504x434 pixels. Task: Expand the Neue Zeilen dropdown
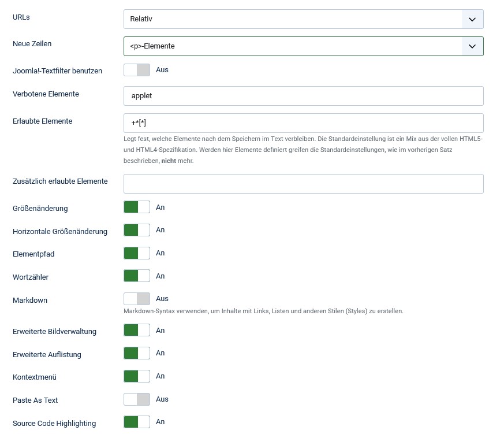pos(293,46)
